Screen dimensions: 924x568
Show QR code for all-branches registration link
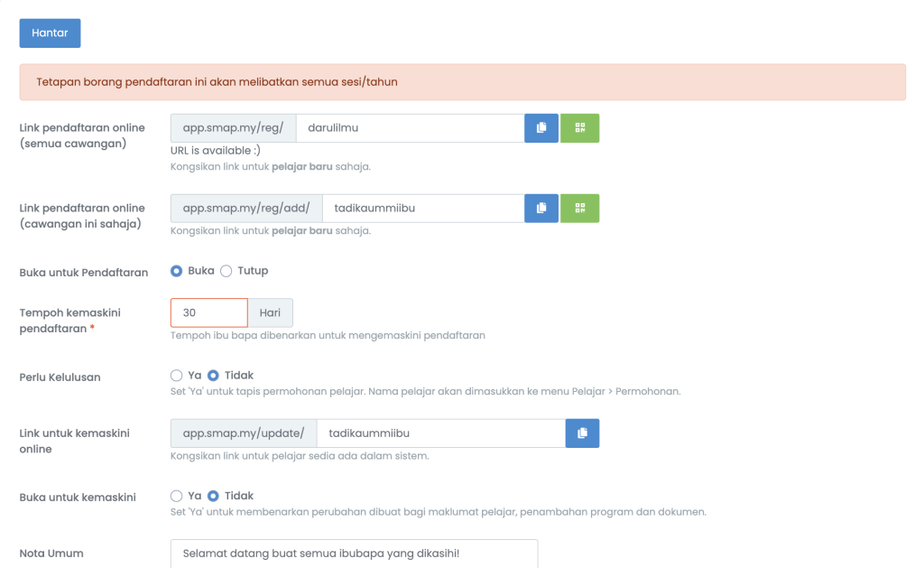click(579, 128)
